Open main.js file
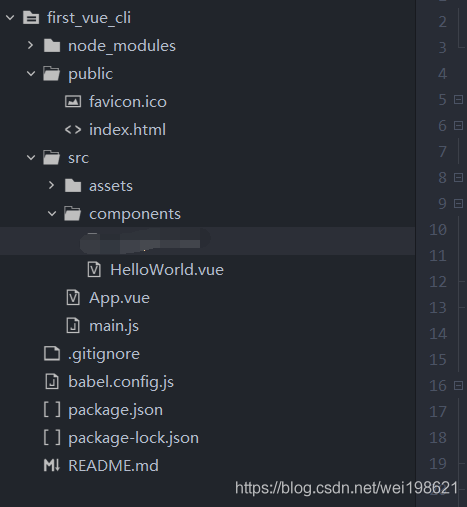Viewport: 467px width, 507px height. [114, 326]
